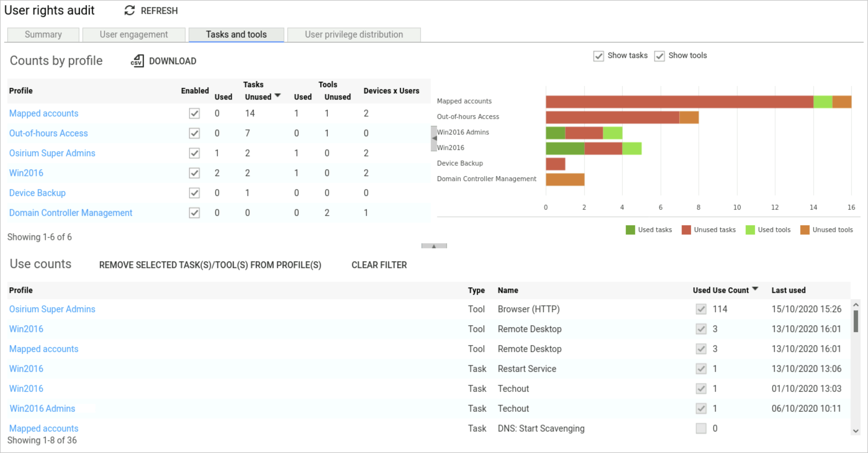The width and height of the screenshot is (868, 453).
Task: Uncheck the Show tasks checkbox
Action: [599, 56]
